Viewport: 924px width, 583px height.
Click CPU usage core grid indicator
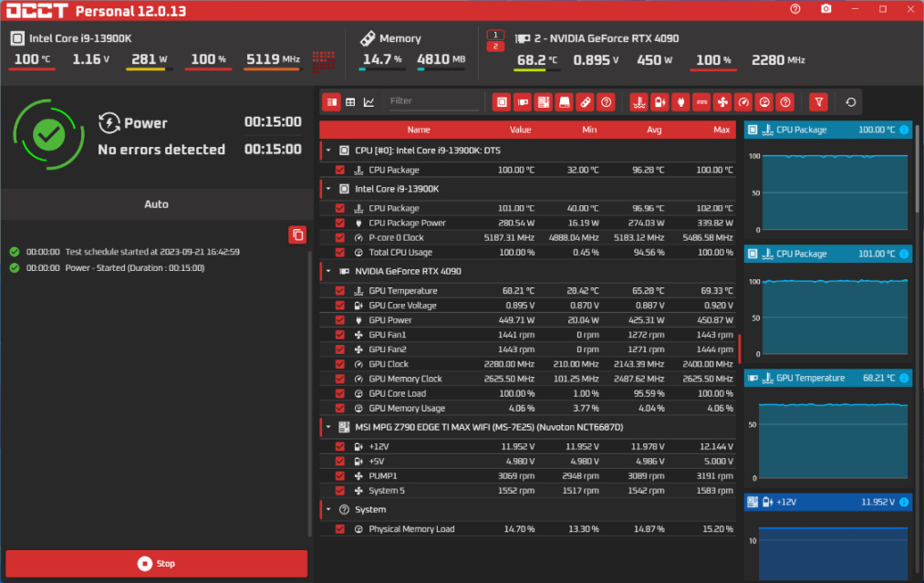[324, 62]
